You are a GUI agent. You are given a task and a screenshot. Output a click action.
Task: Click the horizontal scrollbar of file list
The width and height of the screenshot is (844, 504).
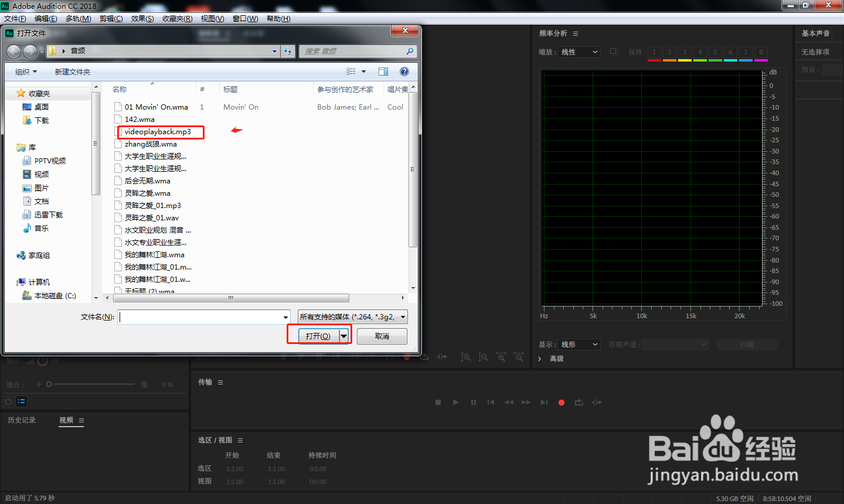(231, 298)
